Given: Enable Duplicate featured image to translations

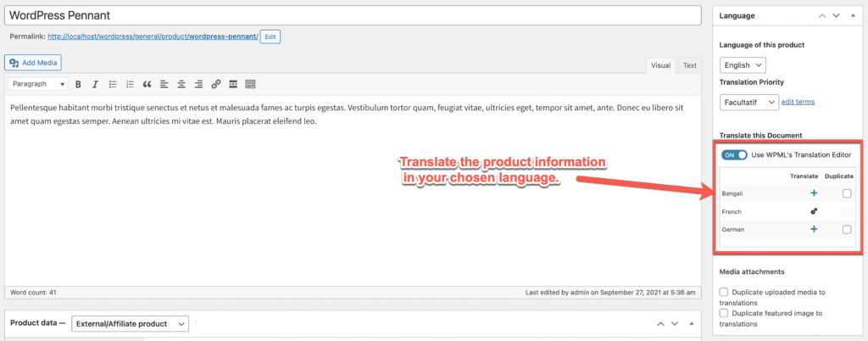Looking at the screenshot, I should [x=724, y=313].
